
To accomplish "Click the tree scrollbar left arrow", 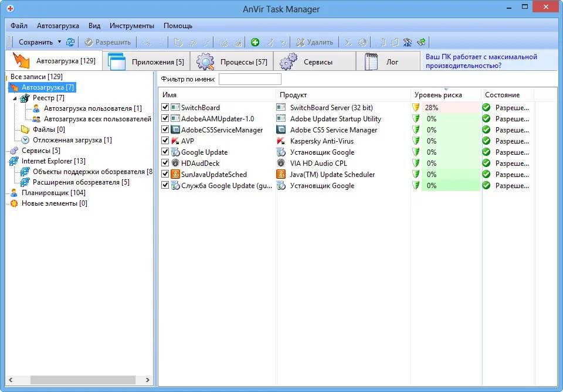I will coord(11,380).
